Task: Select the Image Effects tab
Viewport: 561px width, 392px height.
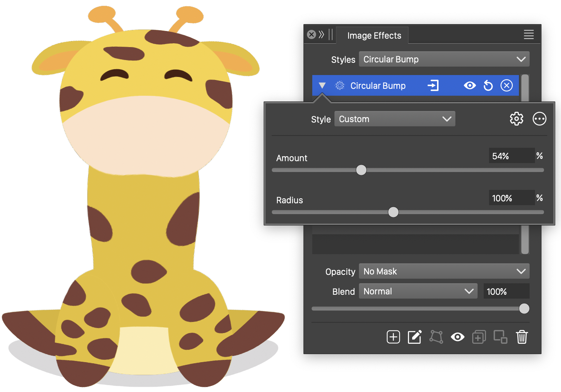Action: tap(374, 36)
